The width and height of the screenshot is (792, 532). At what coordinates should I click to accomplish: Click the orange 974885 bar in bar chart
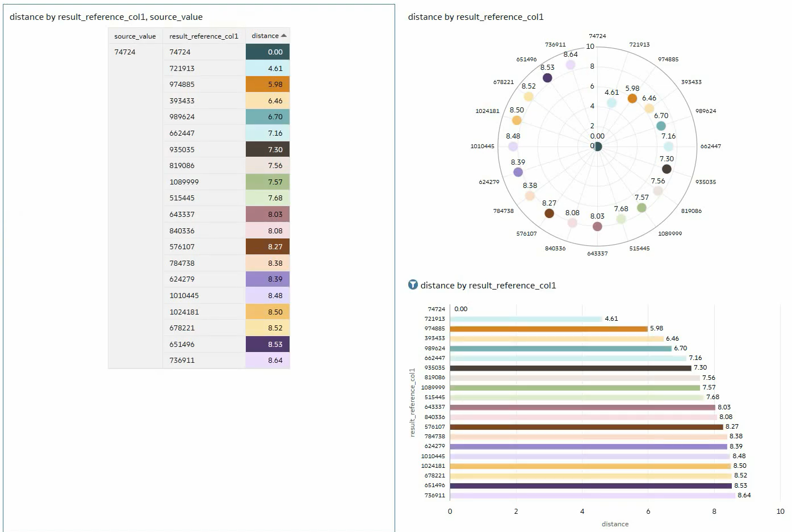pyautogui.click(x=548, y=329)
